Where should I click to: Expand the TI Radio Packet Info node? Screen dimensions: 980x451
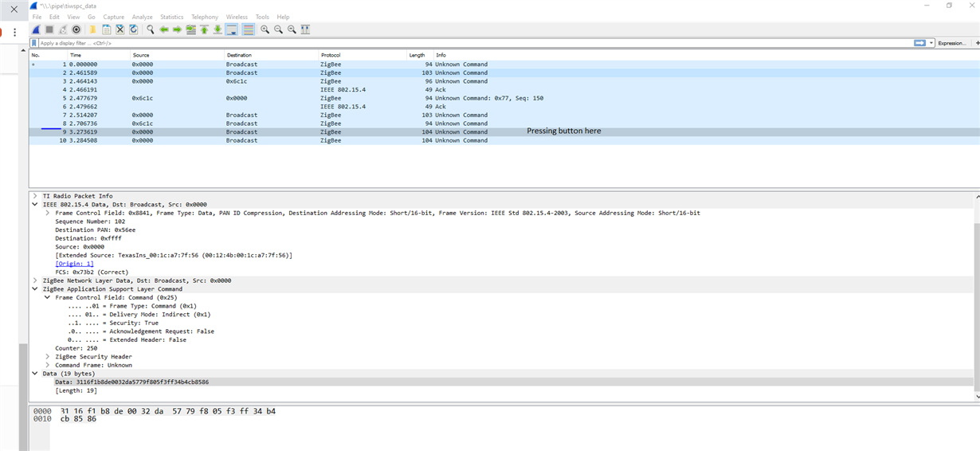point(34,196)
